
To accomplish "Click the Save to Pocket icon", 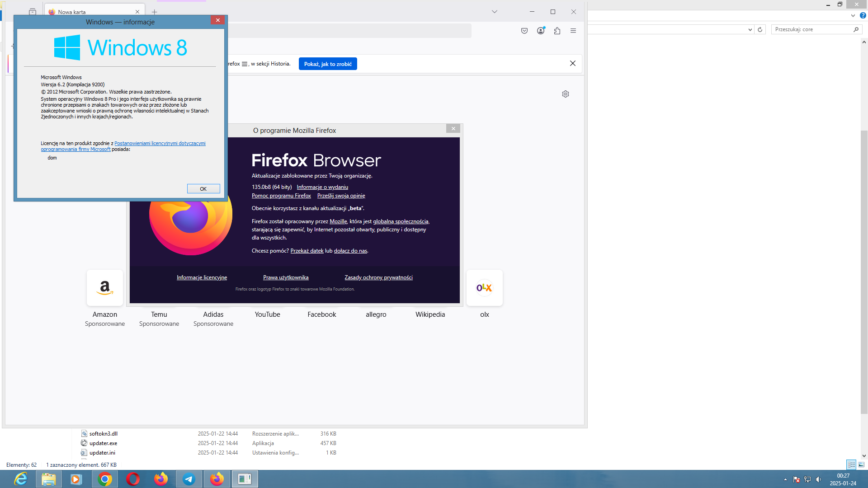I will click(x=524, y=31).
